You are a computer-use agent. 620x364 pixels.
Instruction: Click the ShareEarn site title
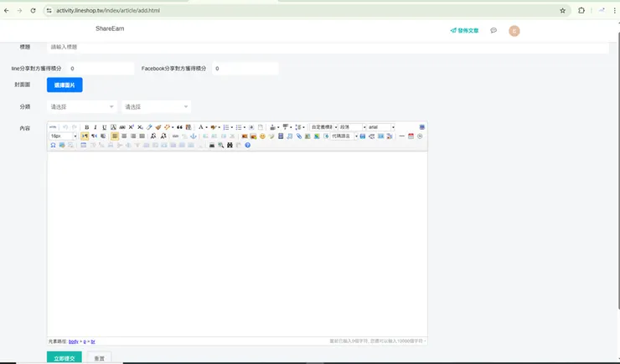tap(110, 28)
